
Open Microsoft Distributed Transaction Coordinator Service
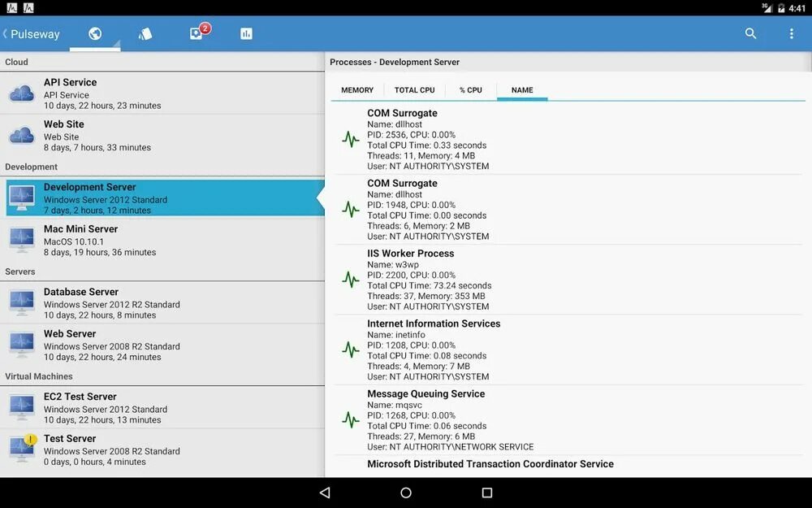[568, 467]
